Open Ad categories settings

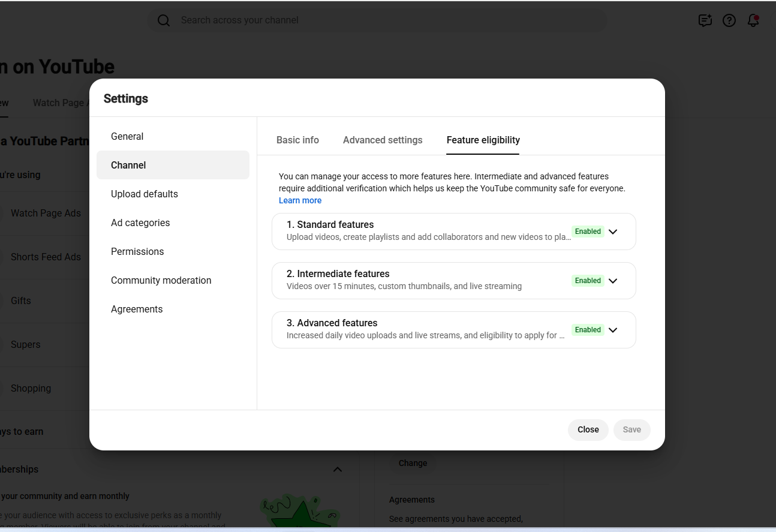click(x=173, y=223)
